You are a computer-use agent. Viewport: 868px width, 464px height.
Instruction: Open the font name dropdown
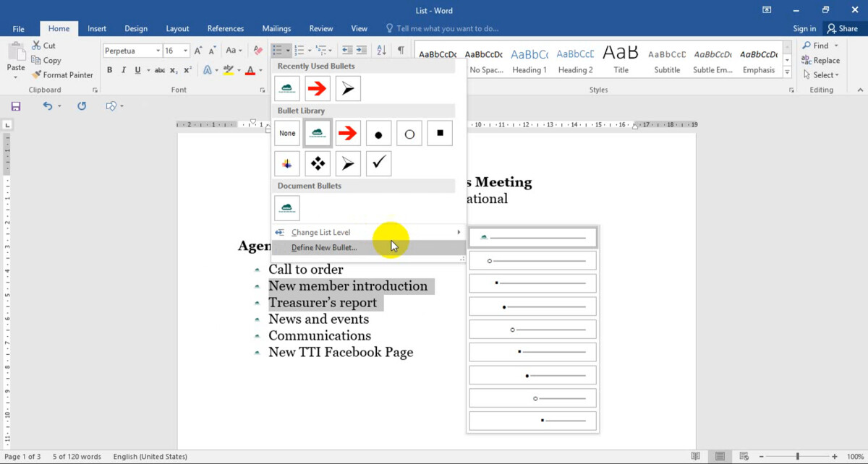coord(157,51)
